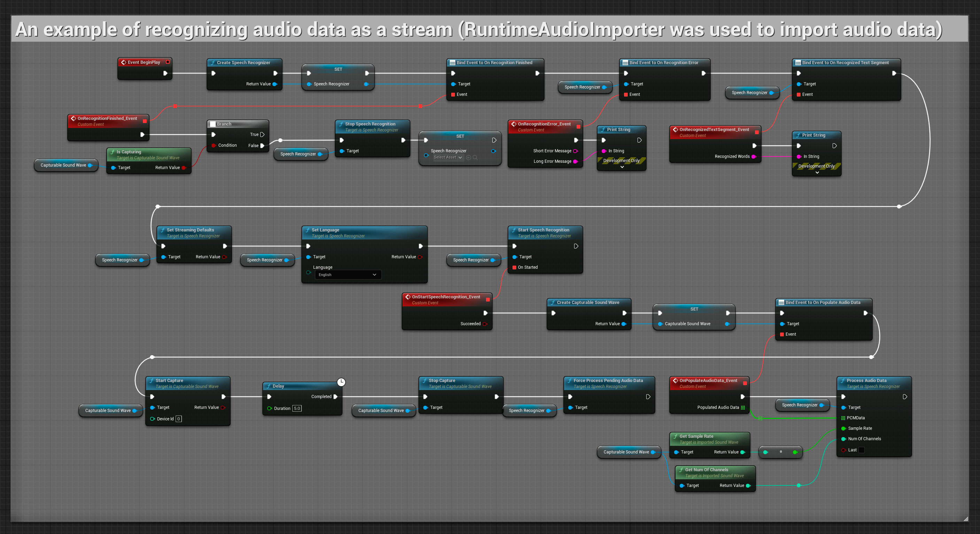Click the reroute knot after Branch False output
The height and width of the screenshot is (534, 980).
pyautogui.click(x=280, y=140)
